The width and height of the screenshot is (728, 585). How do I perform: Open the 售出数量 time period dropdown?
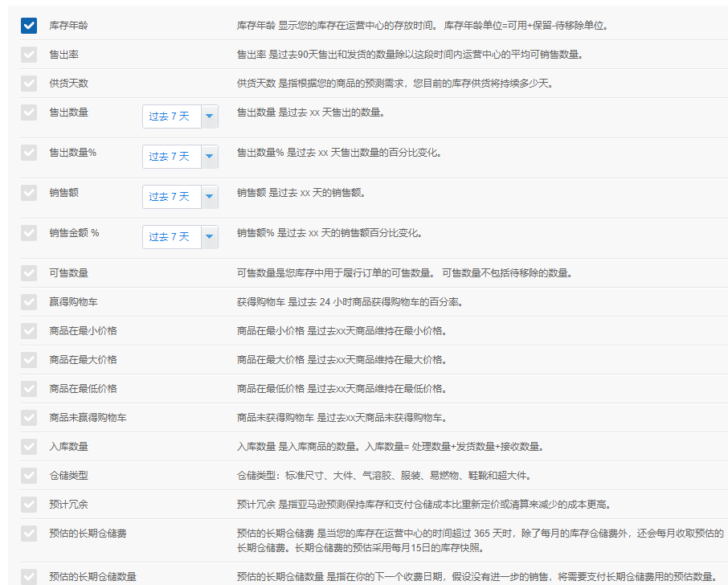180,116
